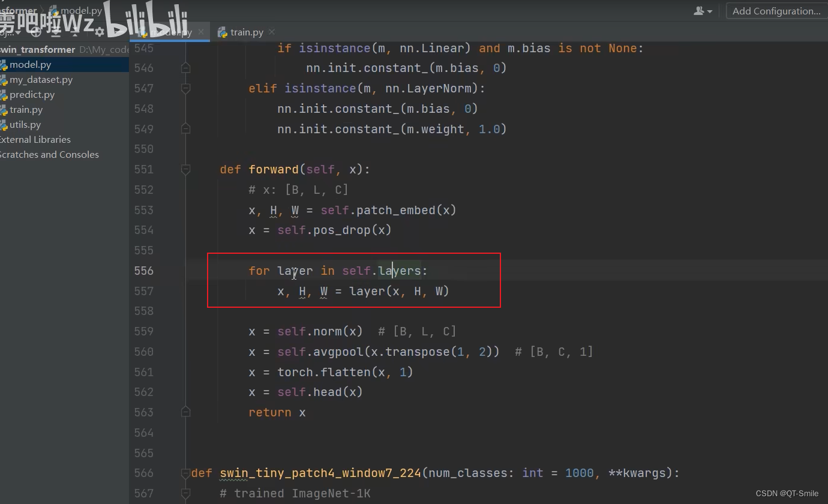Image resolution: width=828 pixels, height=504 pixels.
Task: Click model.py breadcrumb in navigation bar
Action: pyautogui.click(x=76, y=11)
